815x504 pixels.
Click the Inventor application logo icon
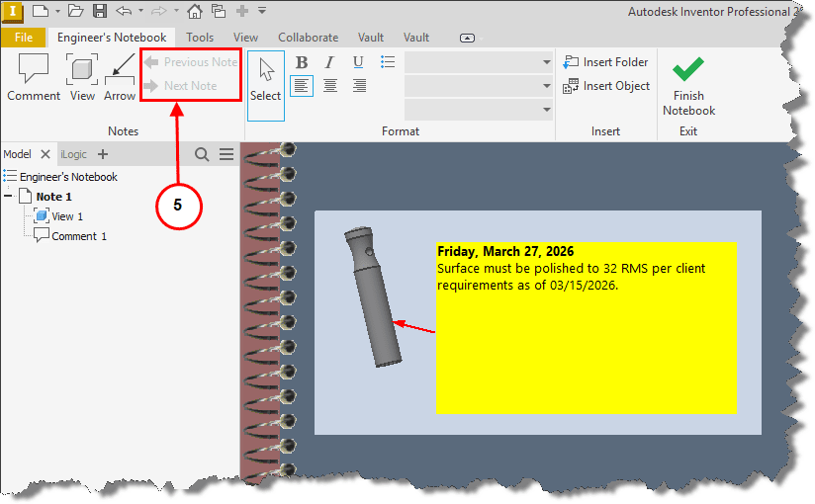point(13,12)
